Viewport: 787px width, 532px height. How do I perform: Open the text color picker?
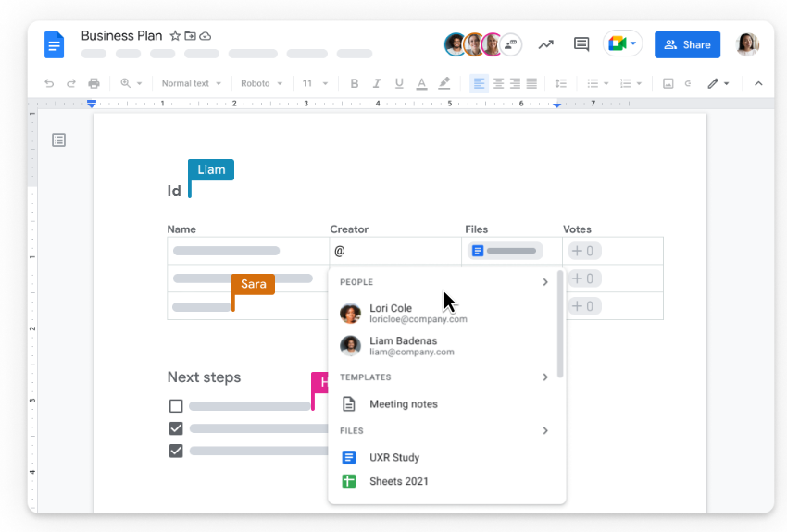click(422, 83)
